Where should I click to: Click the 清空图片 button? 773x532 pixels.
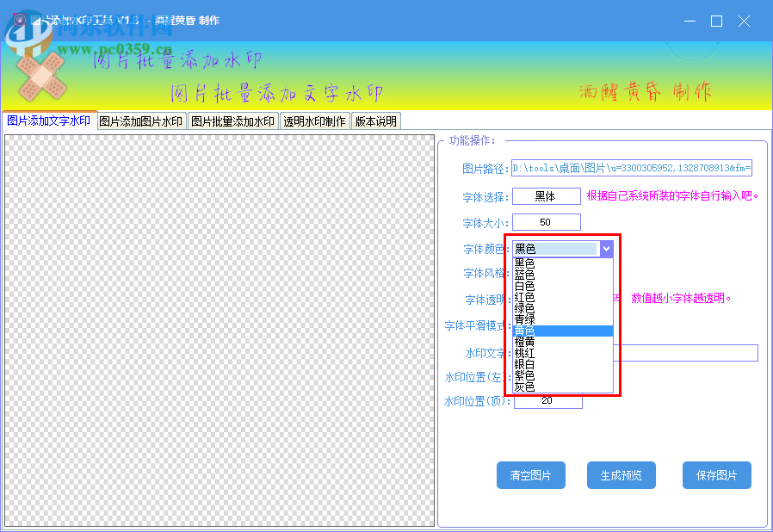pyautogui.click(x=531, y=474)
